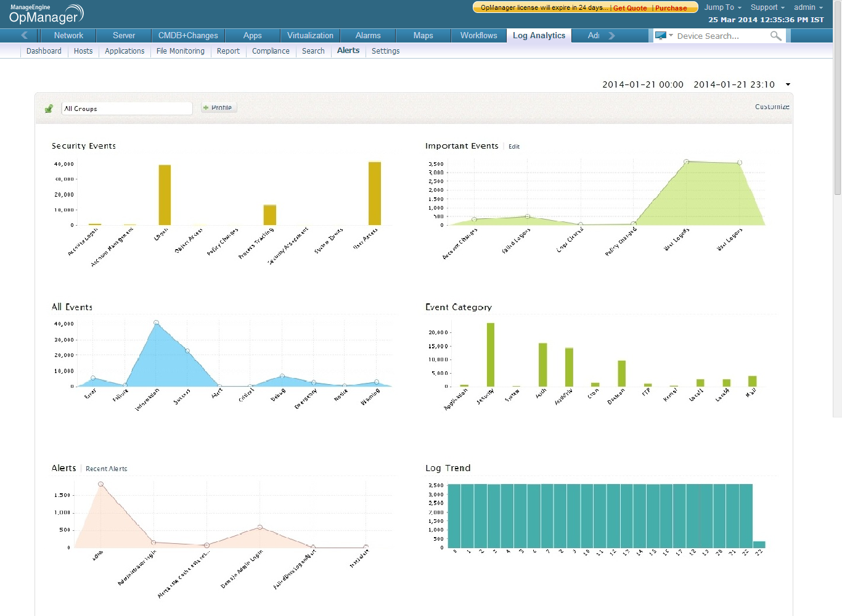Click the Get Quote link

630,8
